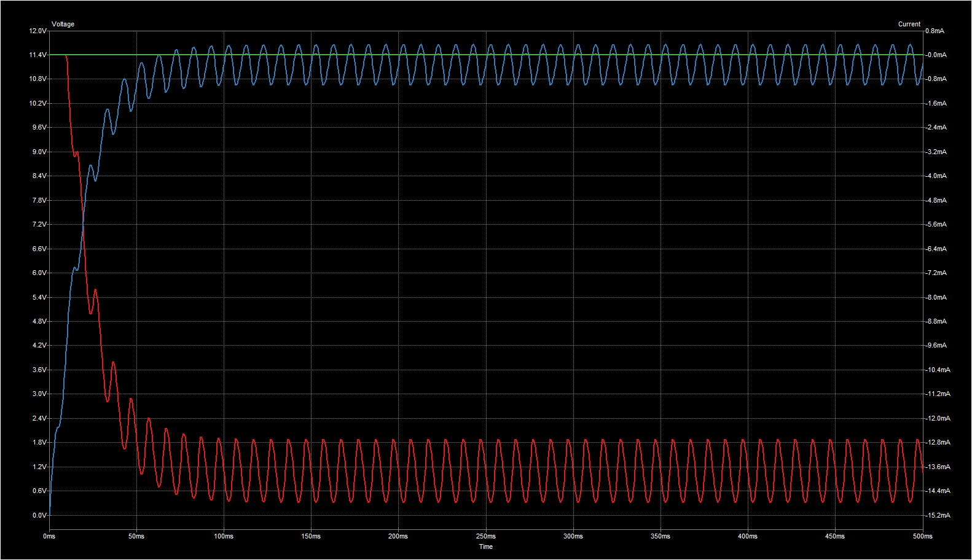Screen dimensions: 972x560
Task: Click the 150ms time tick label
Action: click(311, 536)
